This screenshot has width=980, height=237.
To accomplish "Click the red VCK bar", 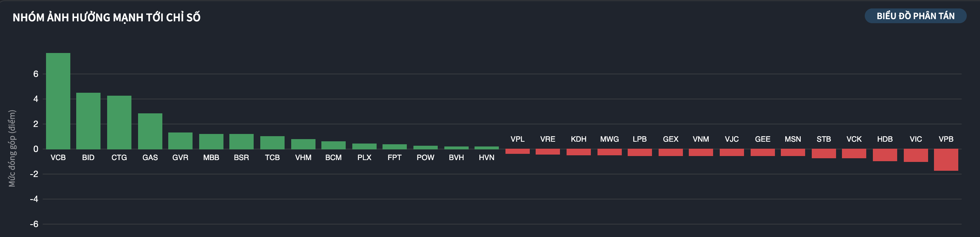I will coord(854,153).
